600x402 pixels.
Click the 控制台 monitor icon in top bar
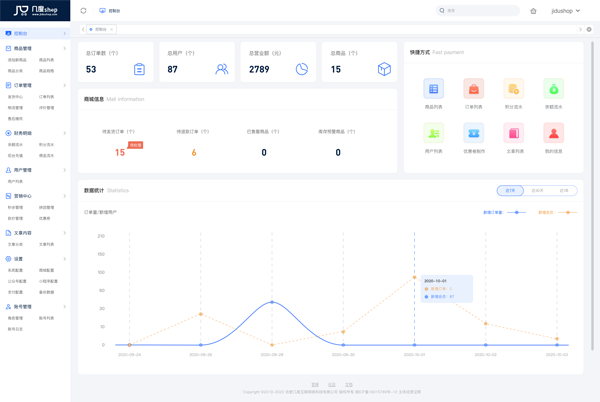102,11
